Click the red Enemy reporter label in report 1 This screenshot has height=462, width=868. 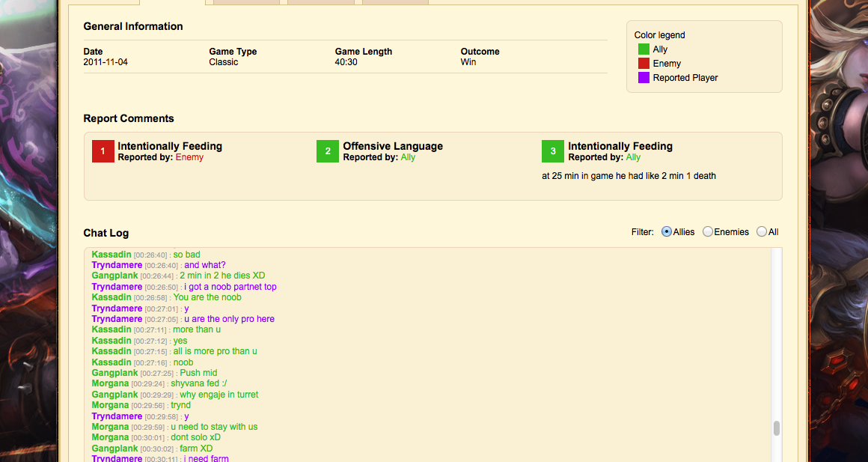point(189,157)
